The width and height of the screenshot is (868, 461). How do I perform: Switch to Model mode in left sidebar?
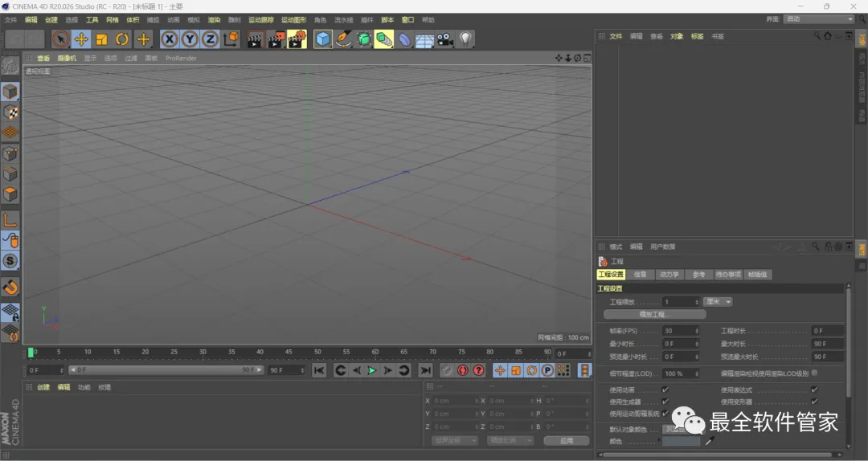[x=10, y=92]
